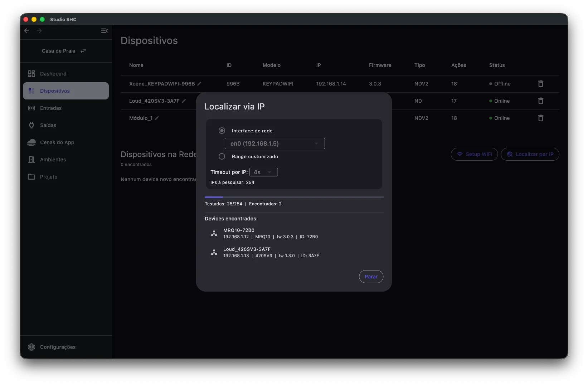Click the Entradas signal icon

(x=31, y=108)
